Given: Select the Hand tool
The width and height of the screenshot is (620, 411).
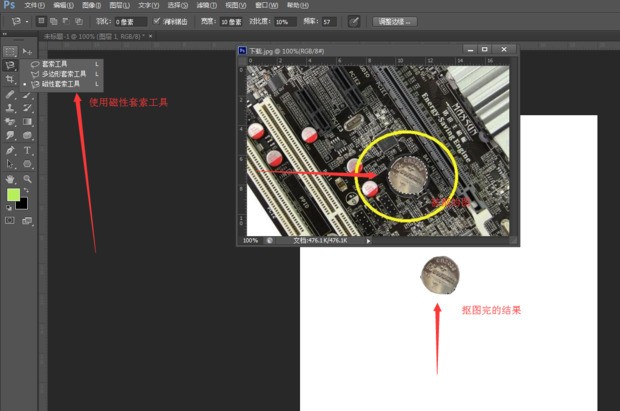Looking at the screenshot, I should [10, 179].
